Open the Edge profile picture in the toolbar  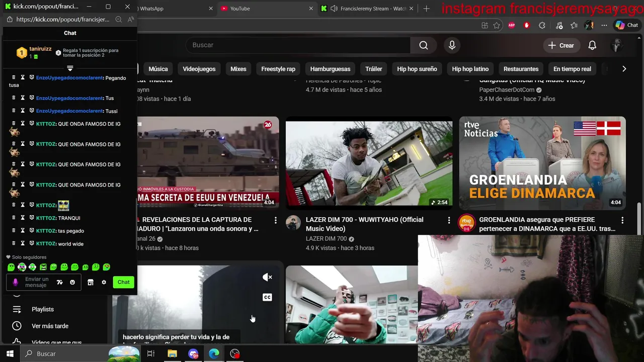pyautogui.click(x=589, y=25)
